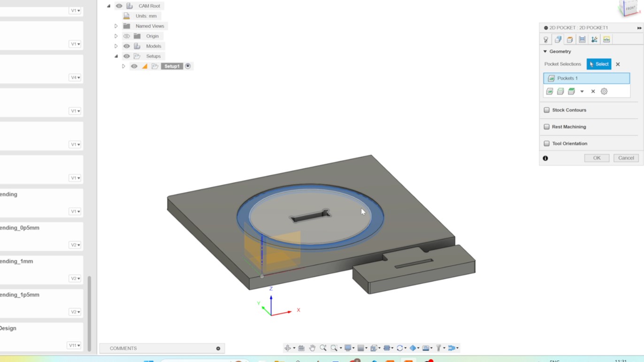Select the Units: mm entry

[x=146, y=16]
